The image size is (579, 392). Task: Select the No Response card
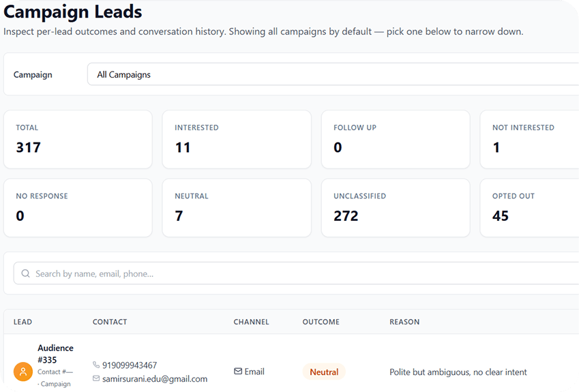point(78,208)
